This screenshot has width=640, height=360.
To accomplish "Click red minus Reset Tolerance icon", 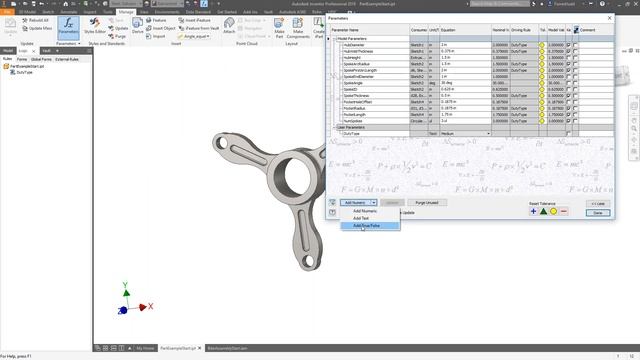I will click(x=564, y=211).
